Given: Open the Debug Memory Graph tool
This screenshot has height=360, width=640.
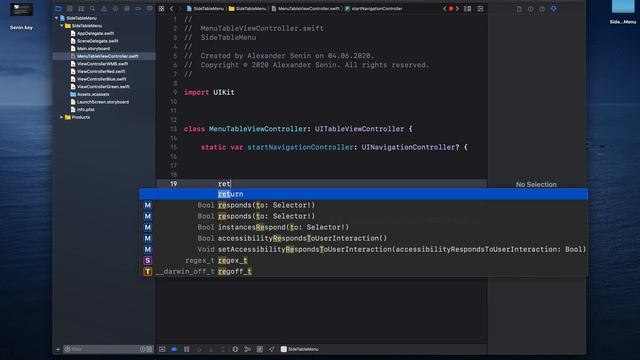Looking at the screenshot, I should tap(247, 349).
